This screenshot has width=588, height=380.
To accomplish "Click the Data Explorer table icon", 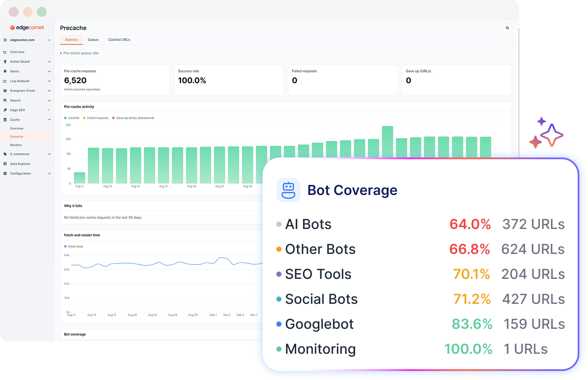I will 5,164.
